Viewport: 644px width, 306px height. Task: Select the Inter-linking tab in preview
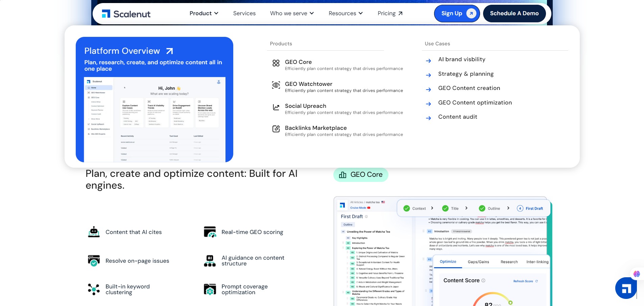click(538, 262)
